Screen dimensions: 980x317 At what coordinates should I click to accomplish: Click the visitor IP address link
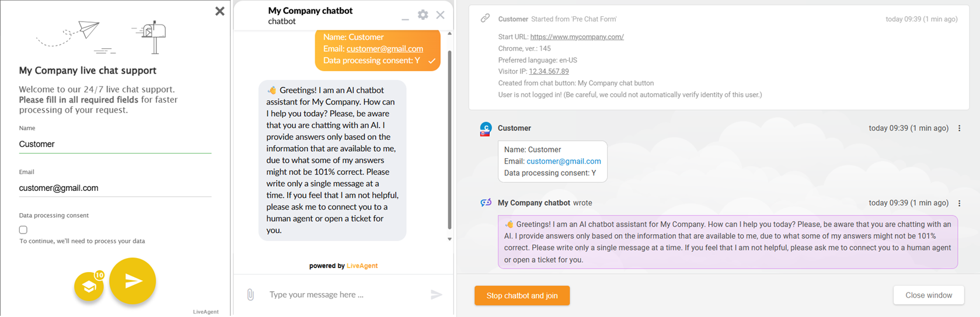coord(549,71)
